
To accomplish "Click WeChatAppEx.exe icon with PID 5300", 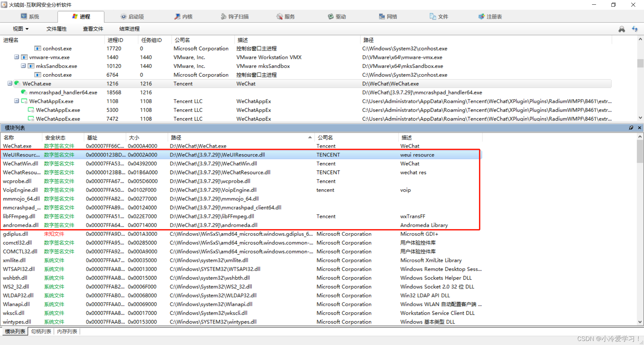I will [x=31, y=110].
